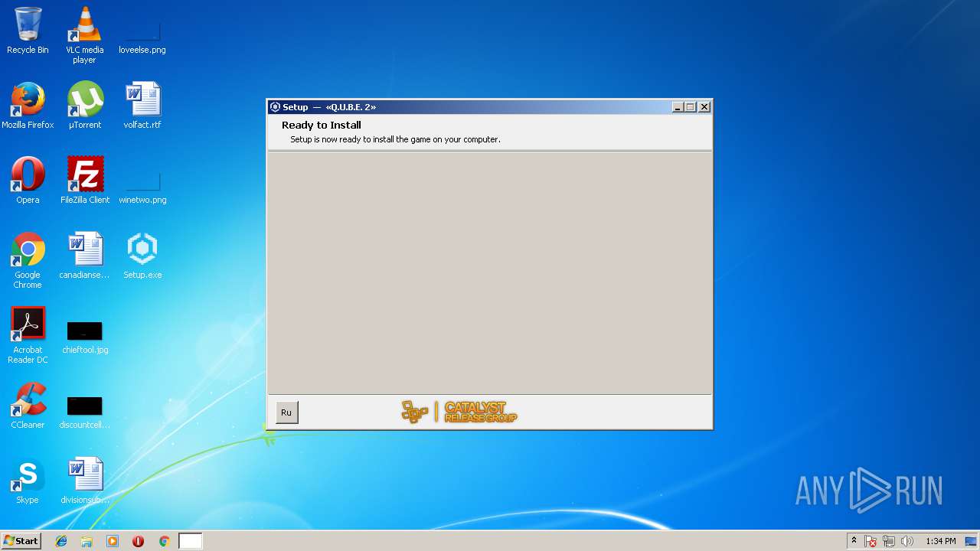Open the Opera taskbar icon

pos(138,541)
